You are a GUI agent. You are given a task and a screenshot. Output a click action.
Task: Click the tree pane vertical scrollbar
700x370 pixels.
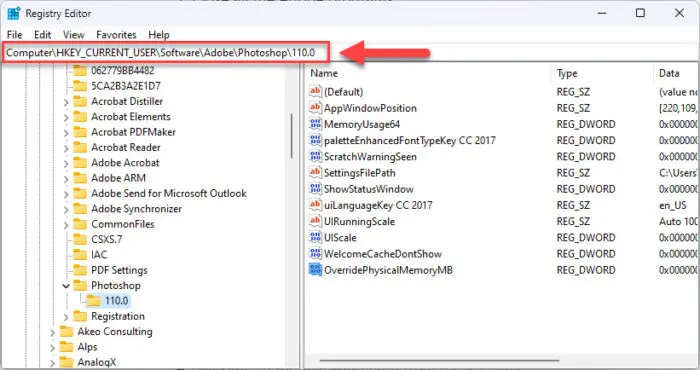[x=292, y=136]
